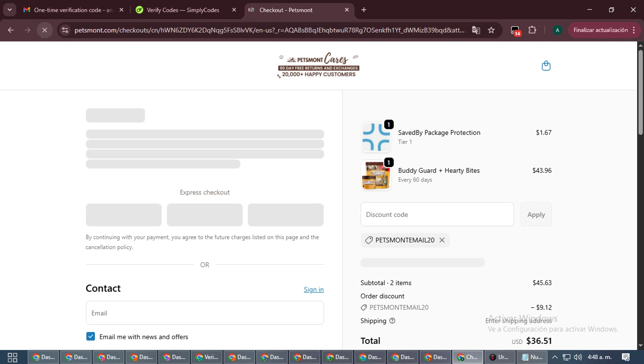The image size is (644, 364).
Task: Open the shopping bag cart icon
Action: 546,66
